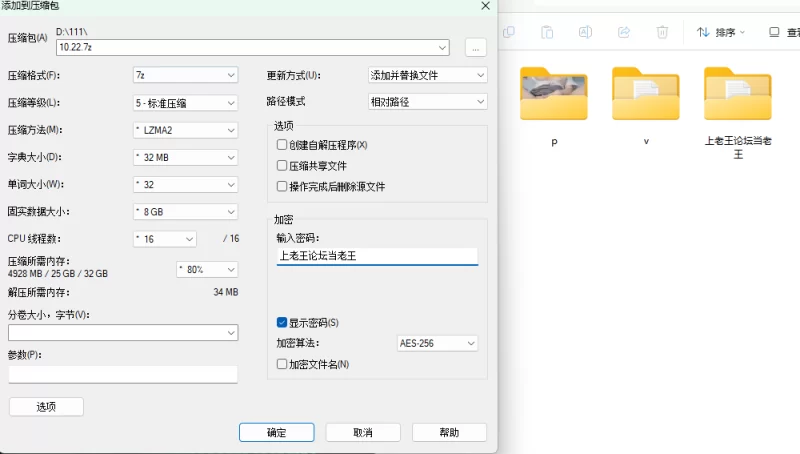Click the Share icon in Explorer toolbar
The image size is (800, 454).
coord(624,32)
